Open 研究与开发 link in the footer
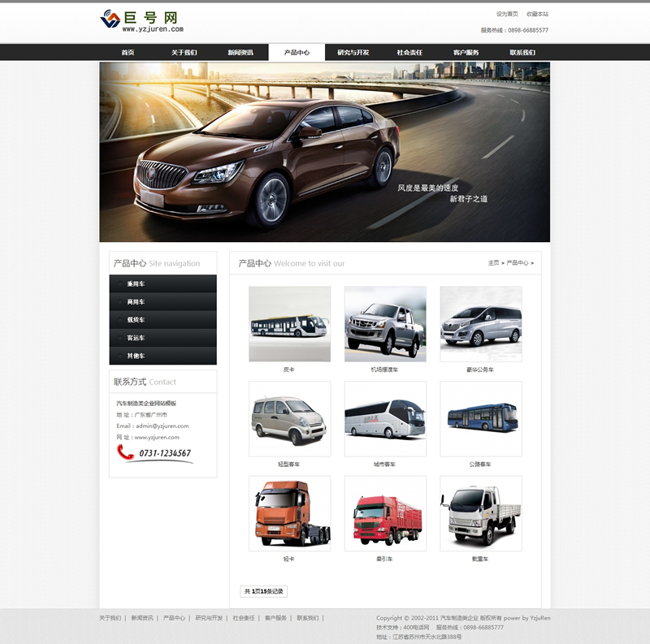The height and width of the screenshot is (644, 650). [209, 618]
